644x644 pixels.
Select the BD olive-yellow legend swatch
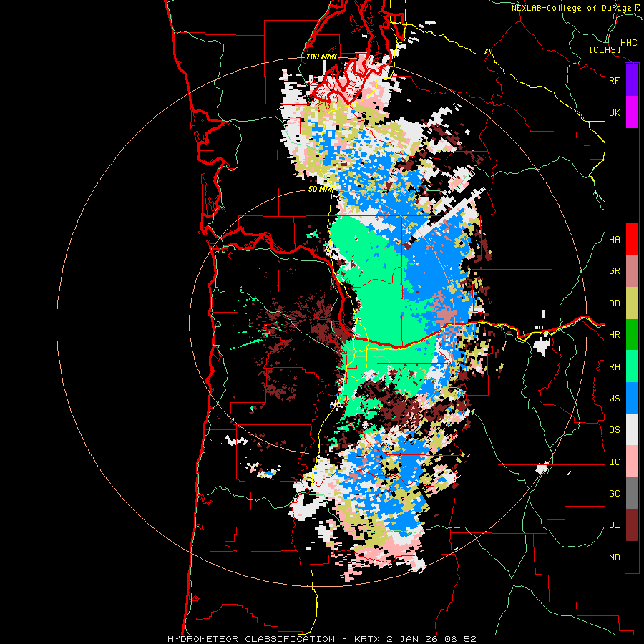coord(632,303)
